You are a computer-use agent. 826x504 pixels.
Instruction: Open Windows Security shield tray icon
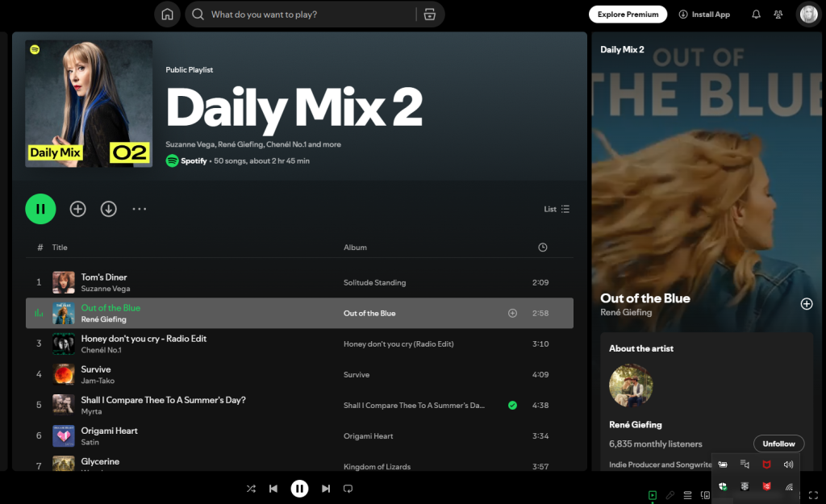tap(723, 486)
